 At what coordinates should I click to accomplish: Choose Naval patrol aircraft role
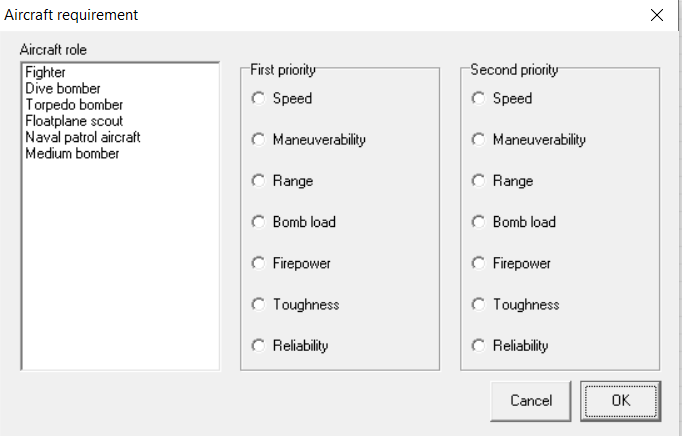[x=83, y=137]
